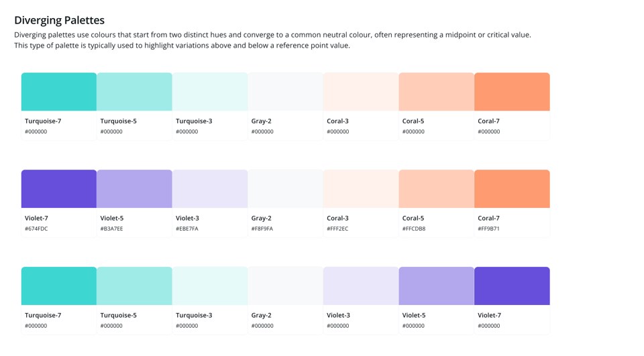Click the Coral-5 label above #FFCDB8
The image size is (644, 356).
point(413,218)
